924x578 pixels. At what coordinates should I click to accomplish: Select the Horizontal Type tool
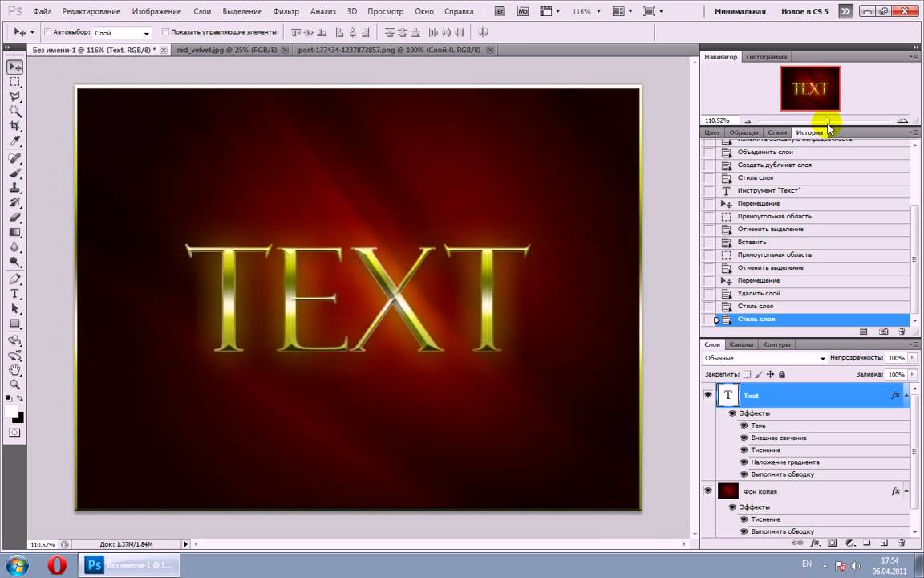14,294
